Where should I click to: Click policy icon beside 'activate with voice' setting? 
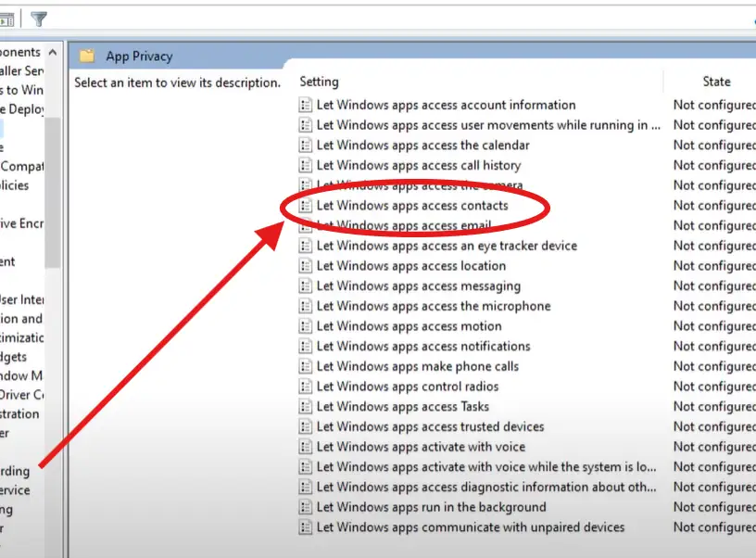(305, 447)
